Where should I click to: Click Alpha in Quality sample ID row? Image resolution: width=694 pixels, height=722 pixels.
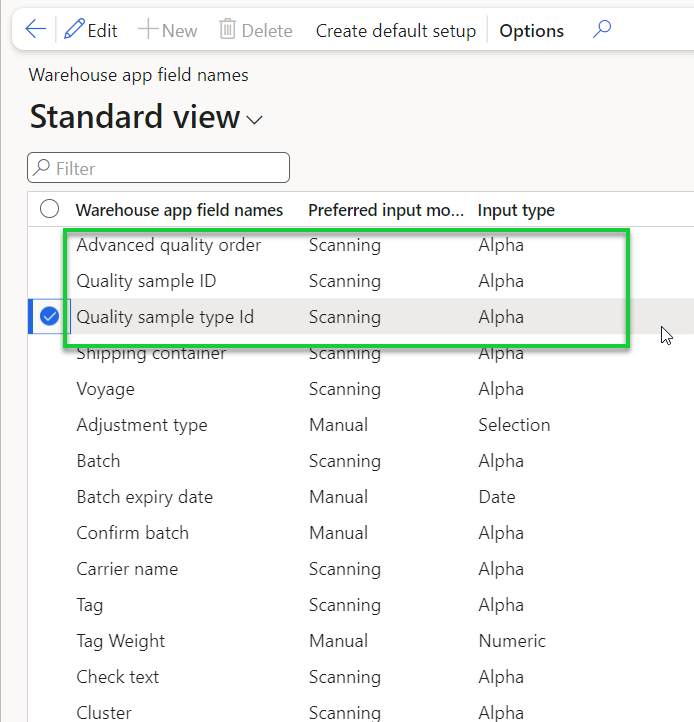(x=501, y=281)
